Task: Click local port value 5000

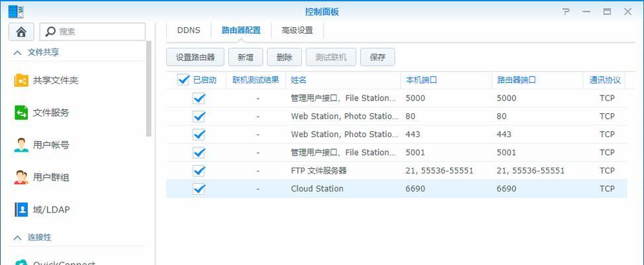Action: [x=415, y=98]
